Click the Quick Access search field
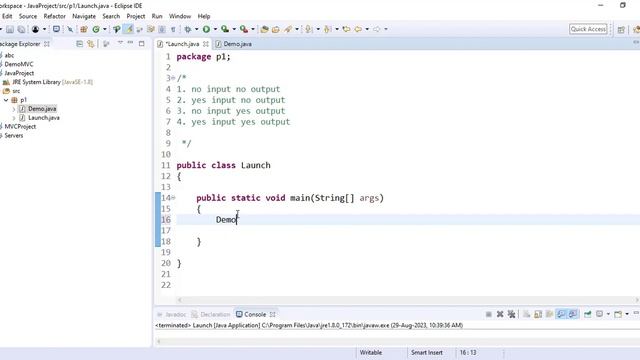 (588, 29)
